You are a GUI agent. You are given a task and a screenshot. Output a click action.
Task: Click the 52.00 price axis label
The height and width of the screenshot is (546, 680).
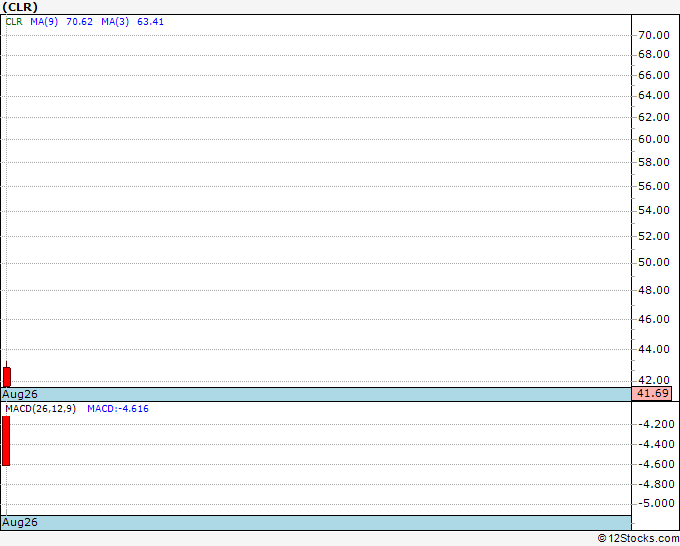click(654, 235)
